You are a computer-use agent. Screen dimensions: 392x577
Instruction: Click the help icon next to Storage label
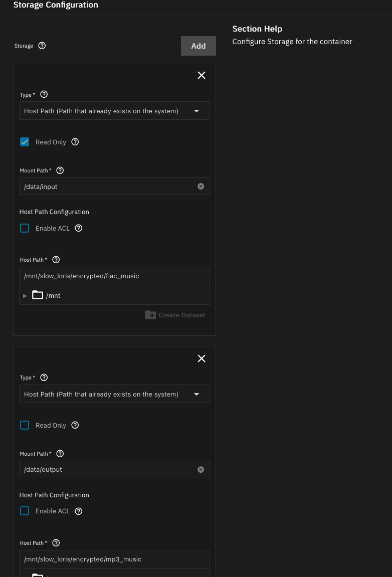42,46
